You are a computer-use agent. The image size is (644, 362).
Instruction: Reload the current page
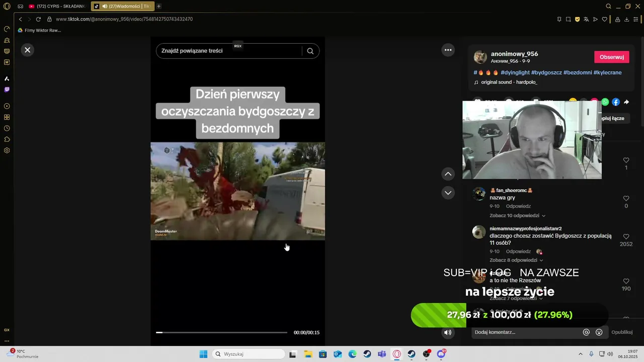(38, 19)
